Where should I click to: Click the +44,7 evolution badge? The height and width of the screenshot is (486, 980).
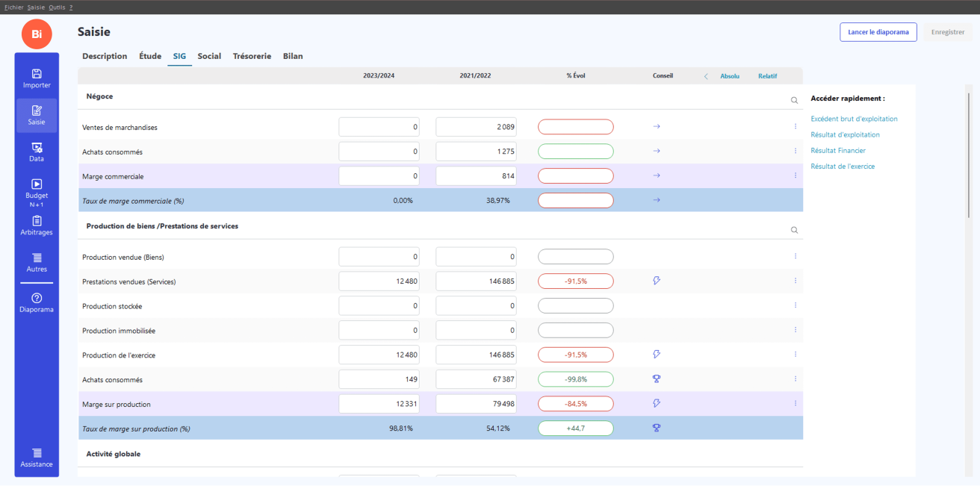[576, 428]
